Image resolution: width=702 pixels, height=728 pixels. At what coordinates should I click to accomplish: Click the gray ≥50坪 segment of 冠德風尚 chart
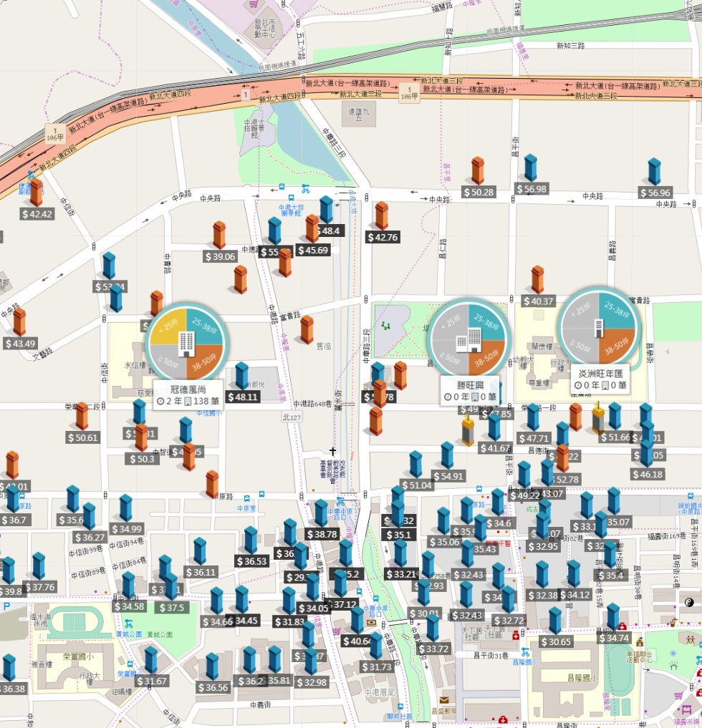point(168,362)
